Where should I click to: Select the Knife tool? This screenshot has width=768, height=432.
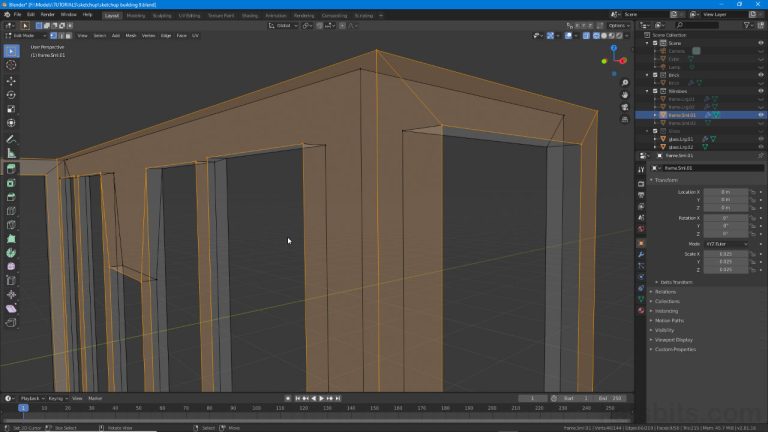coord(11,225)
